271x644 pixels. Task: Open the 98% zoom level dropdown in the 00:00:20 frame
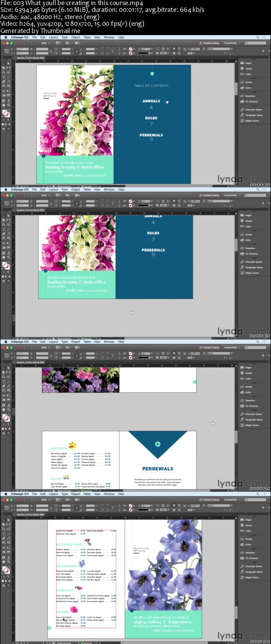pos(44,43)
